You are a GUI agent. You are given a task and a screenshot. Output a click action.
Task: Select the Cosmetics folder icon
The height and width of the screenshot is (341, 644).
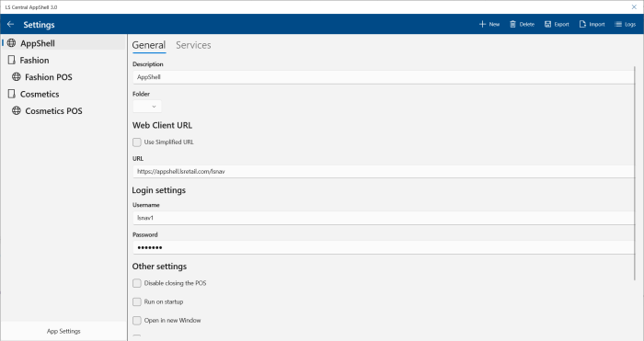[x=11, y=94]
